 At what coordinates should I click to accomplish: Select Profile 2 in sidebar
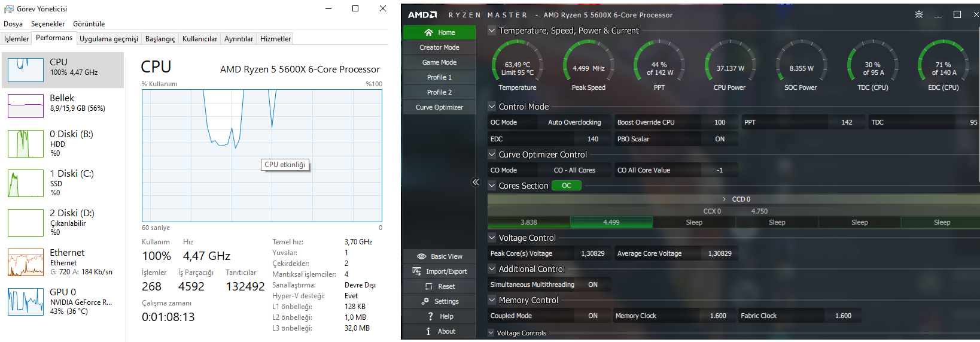[439, 92]
